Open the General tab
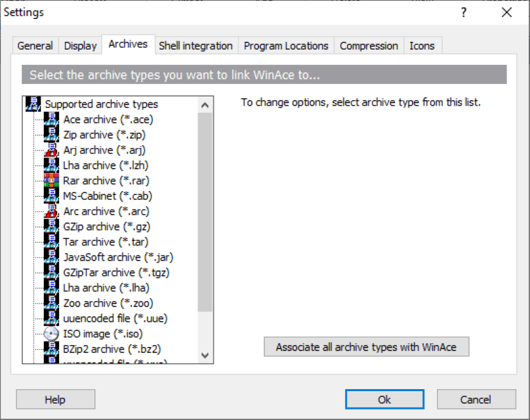Viewport: 530px width, 420px height. [35, 46]
